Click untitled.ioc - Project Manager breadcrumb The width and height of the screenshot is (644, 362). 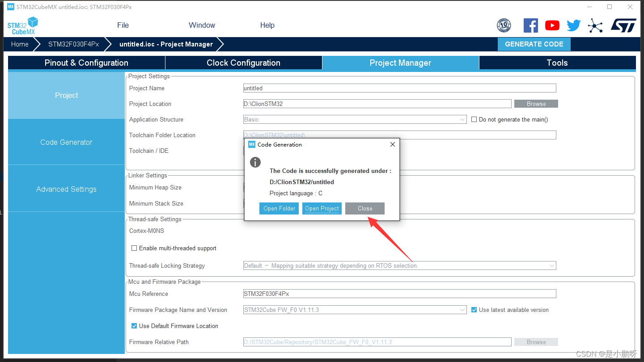[x=166, y=44]
